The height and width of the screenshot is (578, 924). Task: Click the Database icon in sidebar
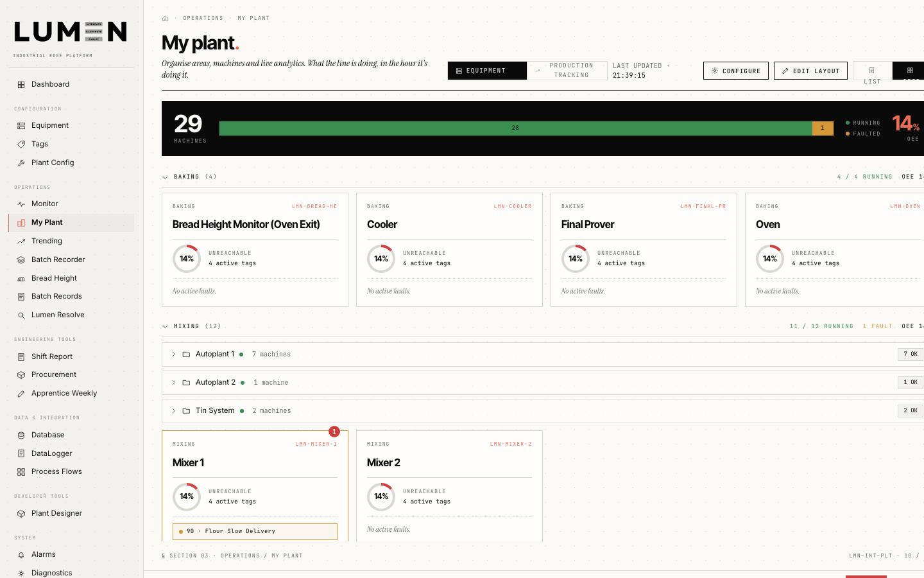pyautogui.click(x=21, y=435)
